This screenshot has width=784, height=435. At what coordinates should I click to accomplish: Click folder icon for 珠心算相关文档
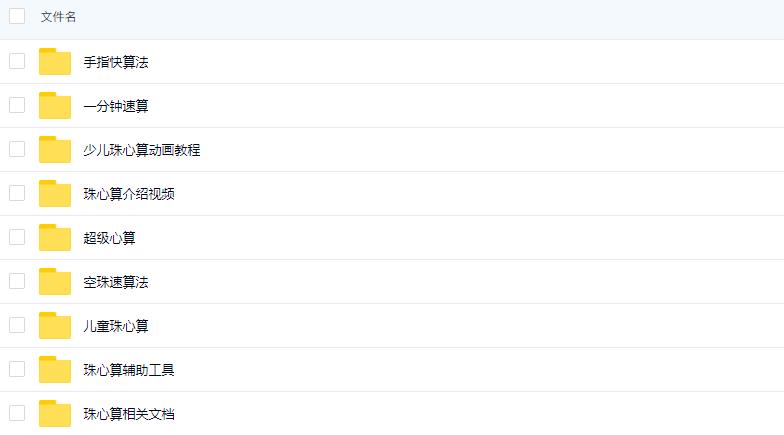click(x=55, y=414)
